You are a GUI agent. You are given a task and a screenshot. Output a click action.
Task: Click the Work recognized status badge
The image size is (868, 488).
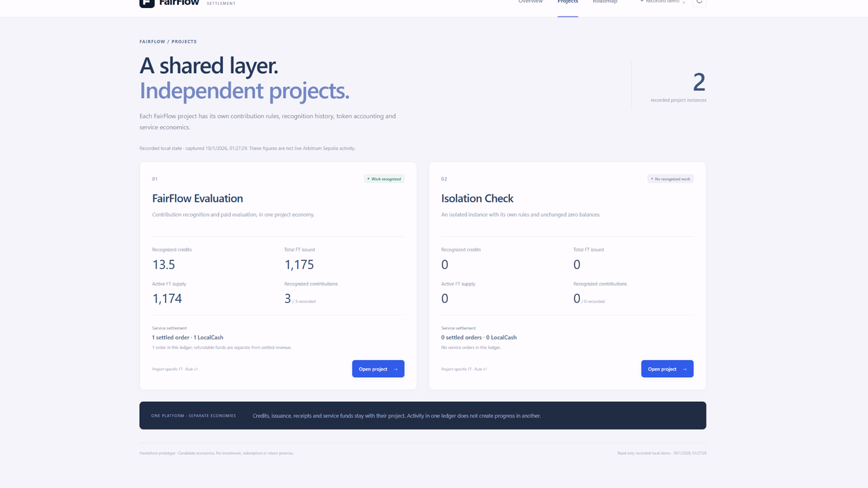(384, 179)
